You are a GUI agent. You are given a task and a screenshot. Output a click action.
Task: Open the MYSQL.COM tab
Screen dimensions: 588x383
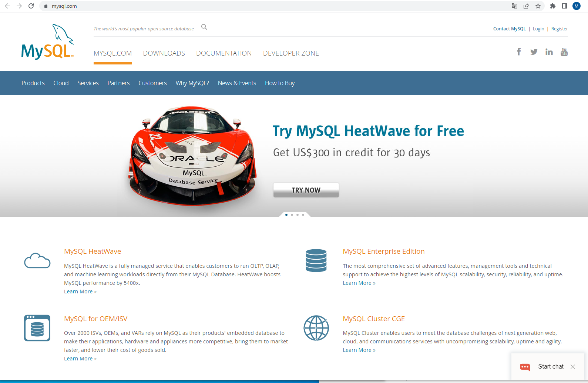pyautogui.click(x=113, y=53)
